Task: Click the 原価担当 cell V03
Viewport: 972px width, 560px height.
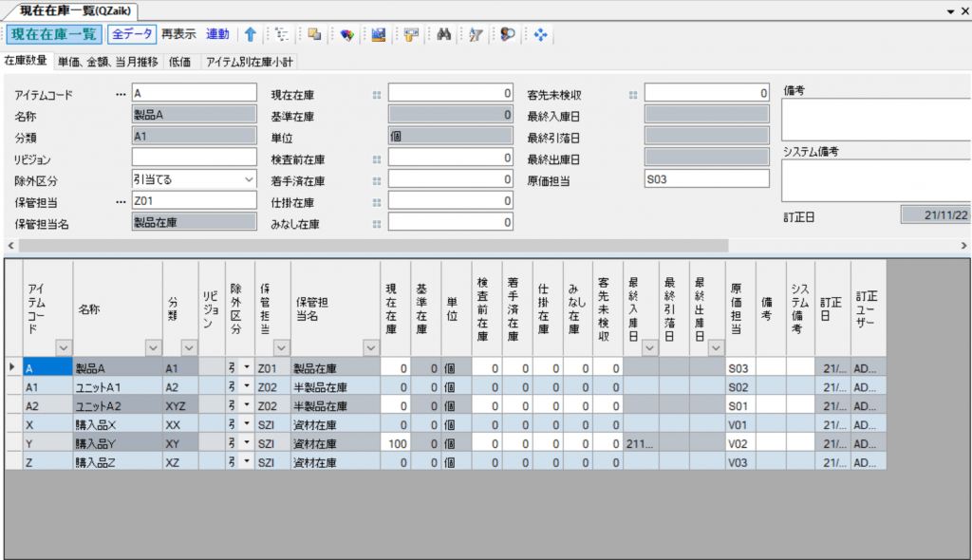Action: (x=740, y=462)
